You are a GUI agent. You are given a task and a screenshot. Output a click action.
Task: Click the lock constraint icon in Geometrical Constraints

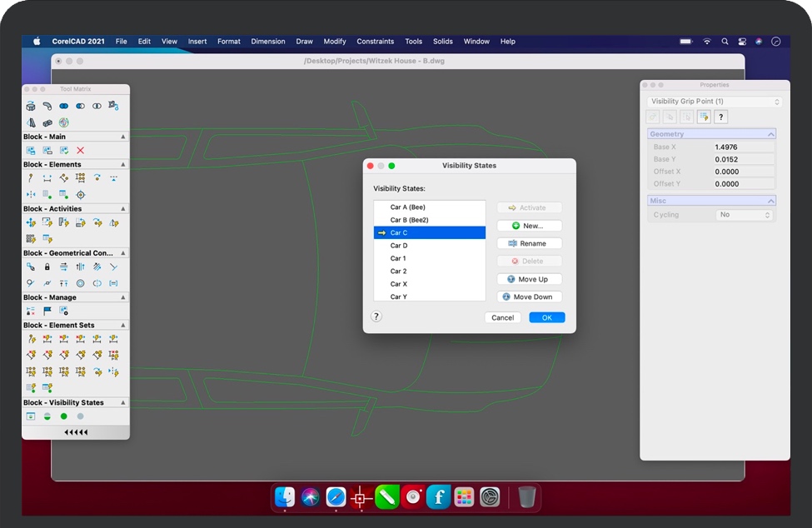click(x=47, y=267)
